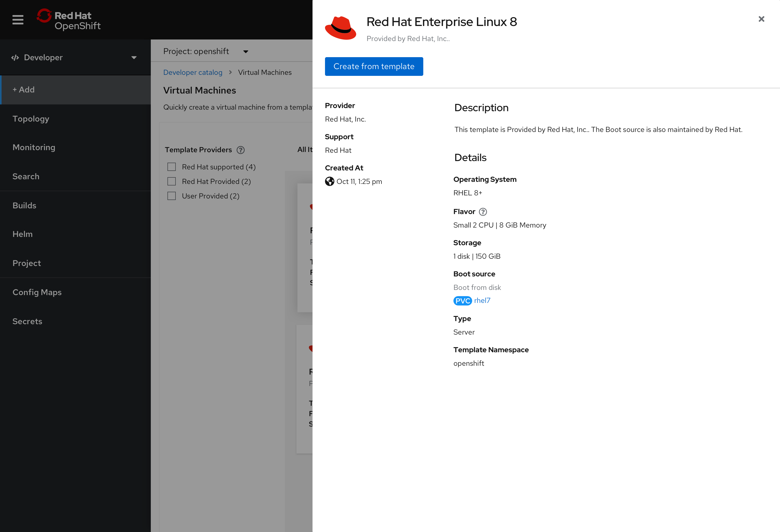The width and height of the screenshot is (780, 532).
Task: Click the Details heading
Action: click(x=470, y=158)
